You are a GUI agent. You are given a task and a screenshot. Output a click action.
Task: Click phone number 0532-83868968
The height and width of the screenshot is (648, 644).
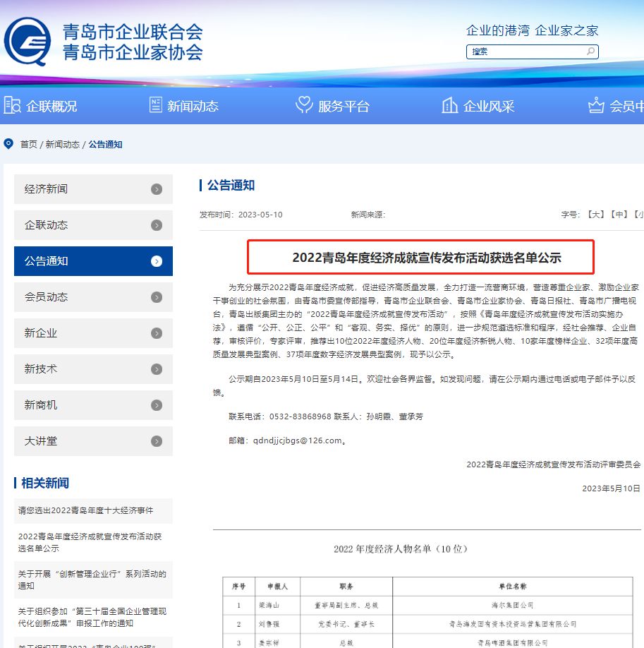pyautogui.click(x=300, y=416)
